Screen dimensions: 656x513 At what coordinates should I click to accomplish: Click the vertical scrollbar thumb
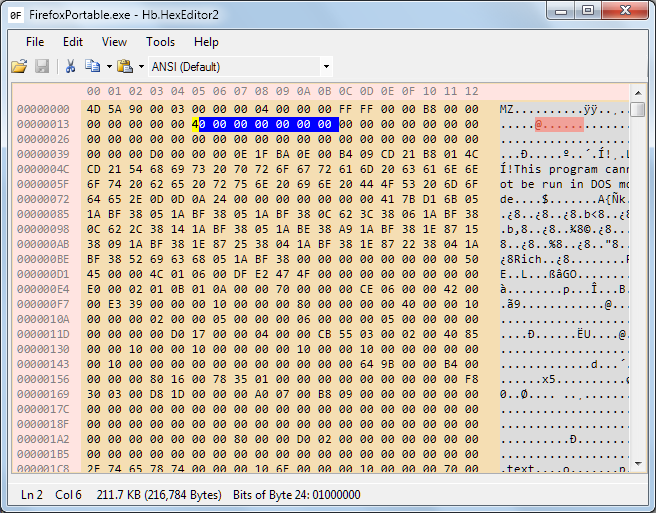638,110
